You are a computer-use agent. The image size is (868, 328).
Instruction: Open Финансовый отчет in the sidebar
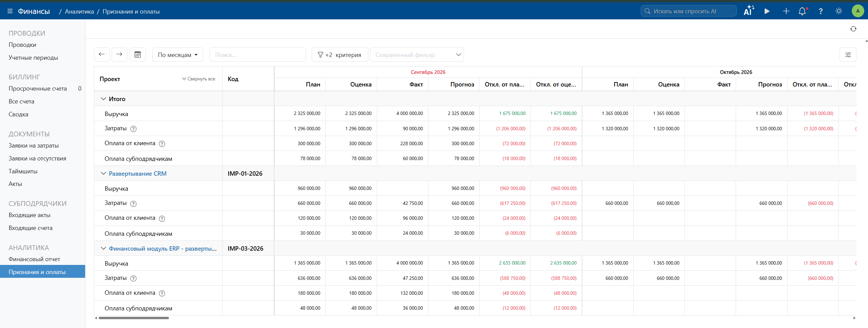coord(34,259)
